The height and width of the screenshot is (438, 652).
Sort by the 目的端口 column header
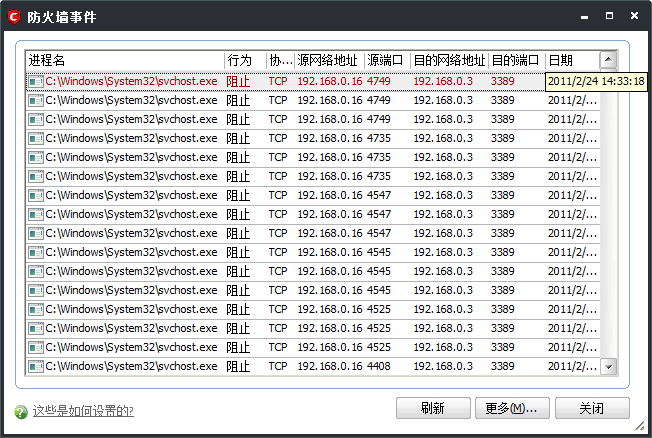(517, 61)
